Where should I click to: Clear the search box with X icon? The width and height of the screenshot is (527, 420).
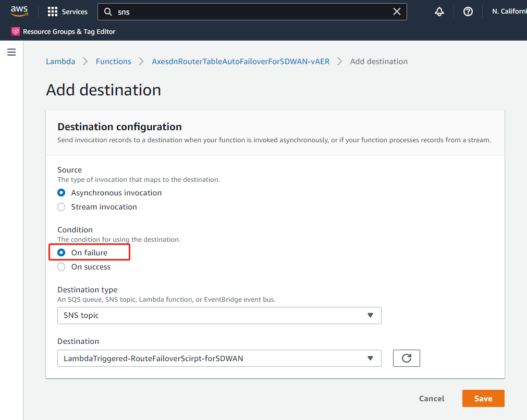[397, 11]
